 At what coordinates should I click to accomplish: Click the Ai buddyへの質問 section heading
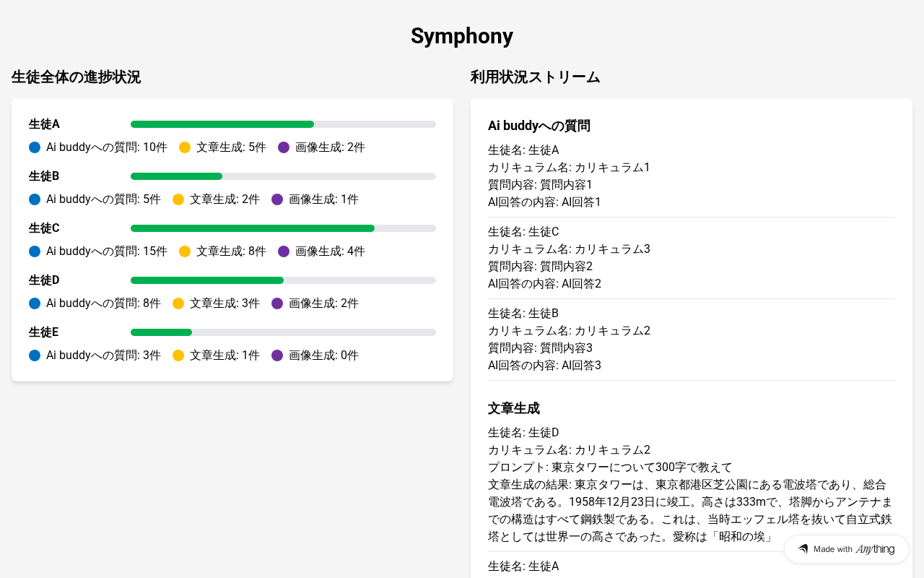(539, 126)
